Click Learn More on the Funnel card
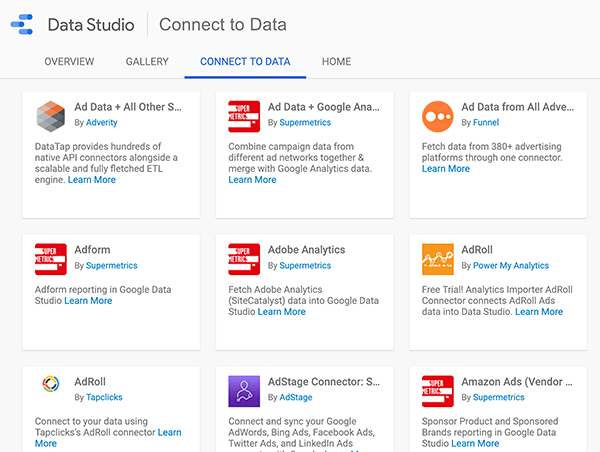The height and width of the screenshot is (452, 600). (446, 169)
